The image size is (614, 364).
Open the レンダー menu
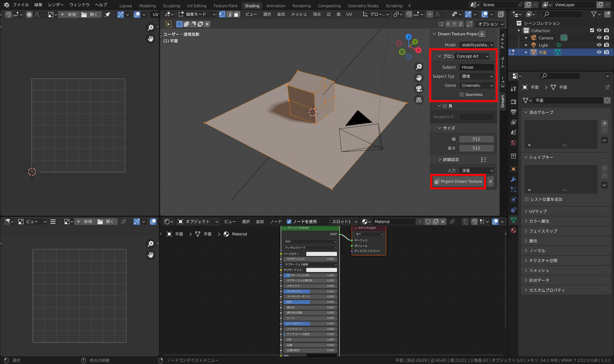[x=56, y=5]
